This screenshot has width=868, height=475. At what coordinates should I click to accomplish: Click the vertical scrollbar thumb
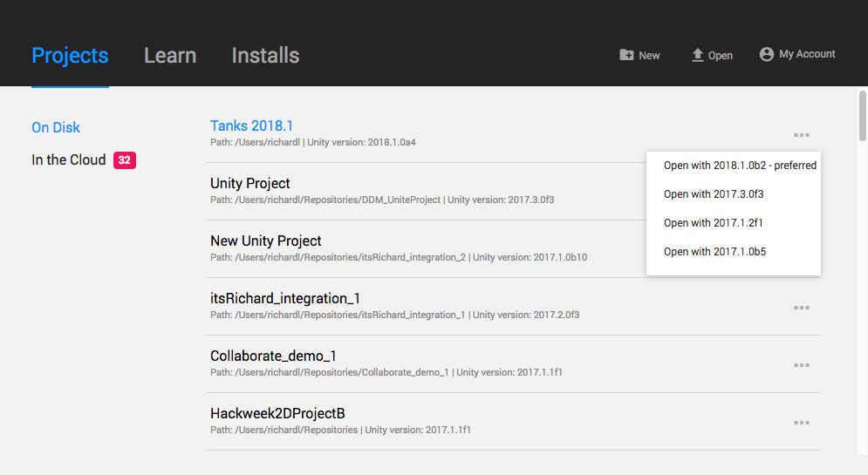tap(862, 115)
